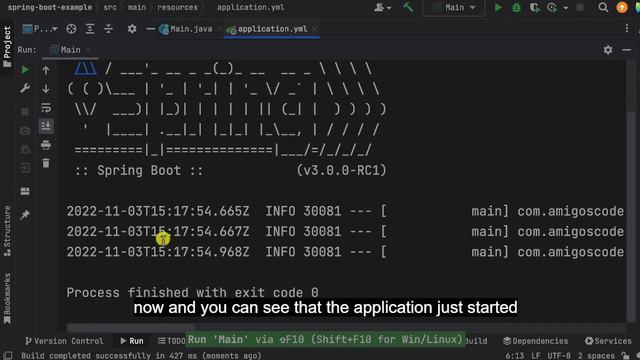Viewport: 640px width, 360px height.
Task: Open the Main run configuration dropdown
Action: pyautogui.click(x=453, y=7)
